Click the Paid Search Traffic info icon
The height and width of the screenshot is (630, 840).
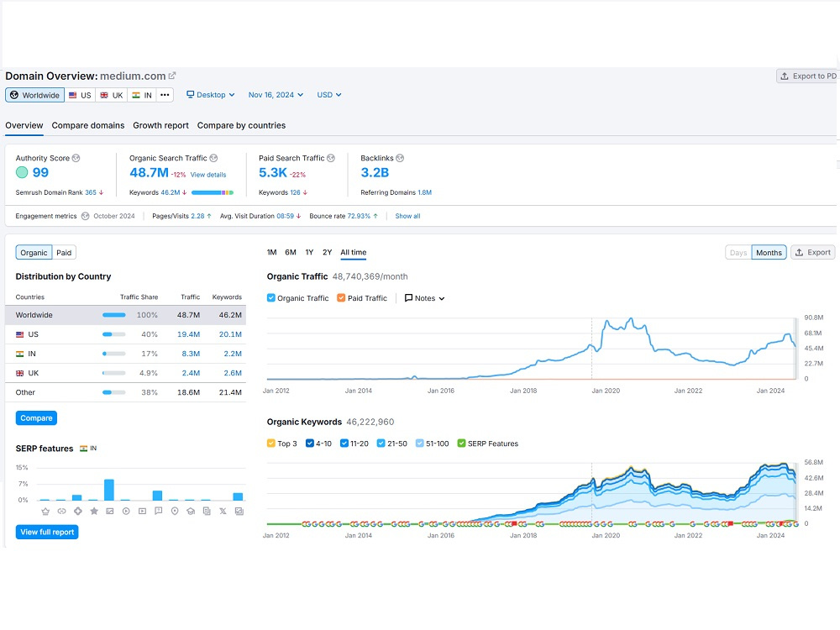coord(331,158)
